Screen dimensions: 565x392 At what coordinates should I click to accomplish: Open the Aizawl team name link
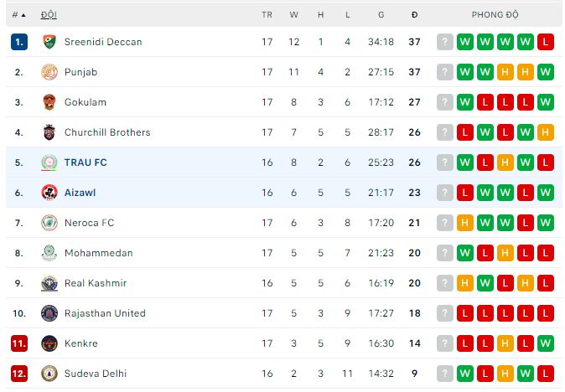tap(80, 193)
